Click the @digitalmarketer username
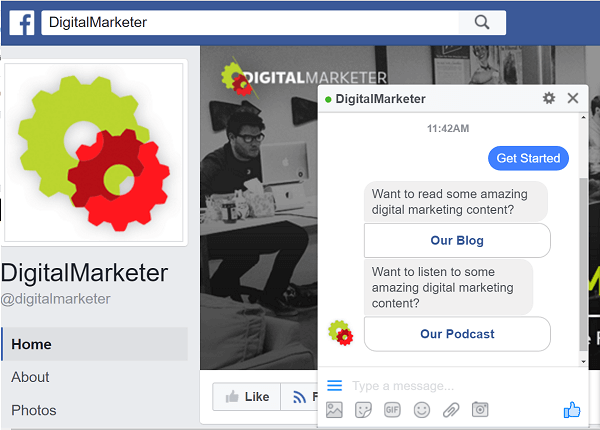The width and height of the screenshot is (600, 430). pos(56,299)
